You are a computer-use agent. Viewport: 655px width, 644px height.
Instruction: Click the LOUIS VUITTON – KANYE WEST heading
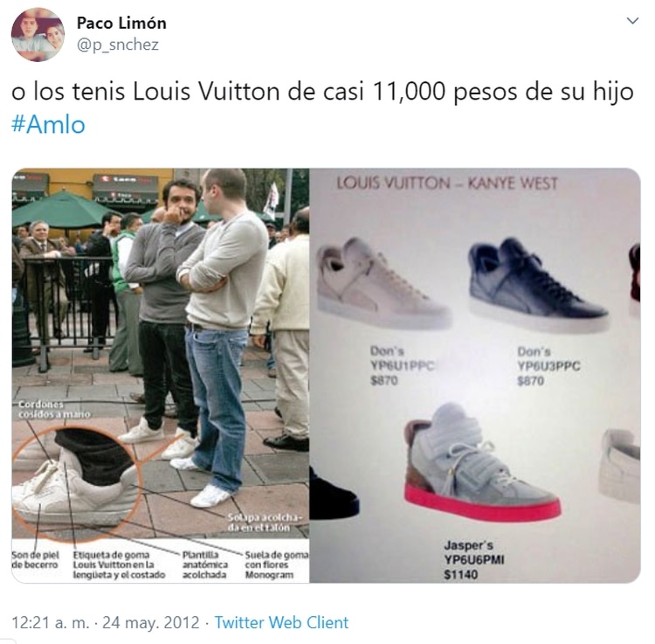pyautogui.click(x=447, y=184)
